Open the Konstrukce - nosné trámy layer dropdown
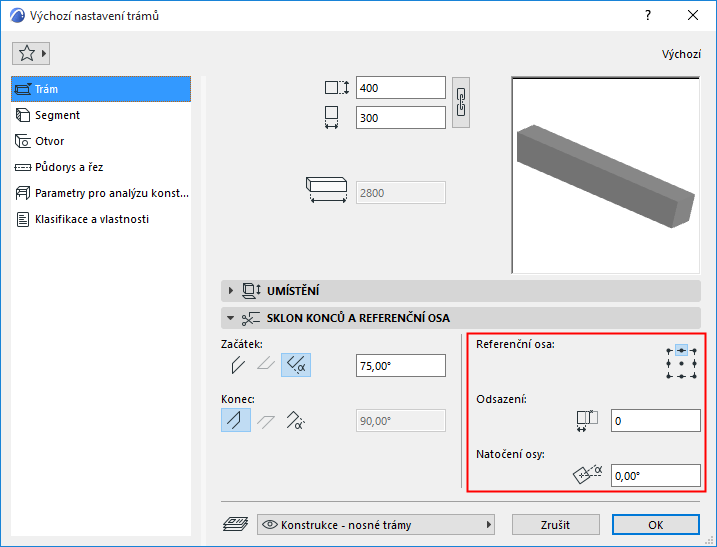Image resolution: width=717 pixels, height=547 pixels. [x=376, y=525]
